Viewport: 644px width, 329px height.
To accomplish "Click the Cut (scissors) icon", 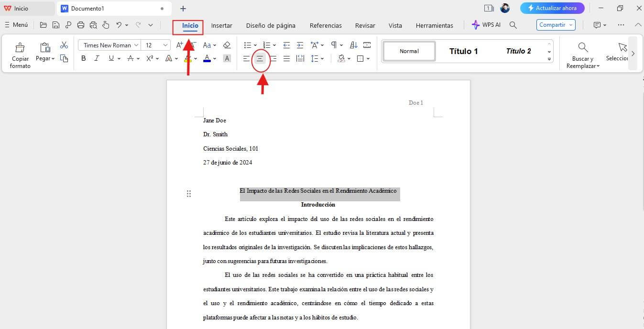I will 64,44.
